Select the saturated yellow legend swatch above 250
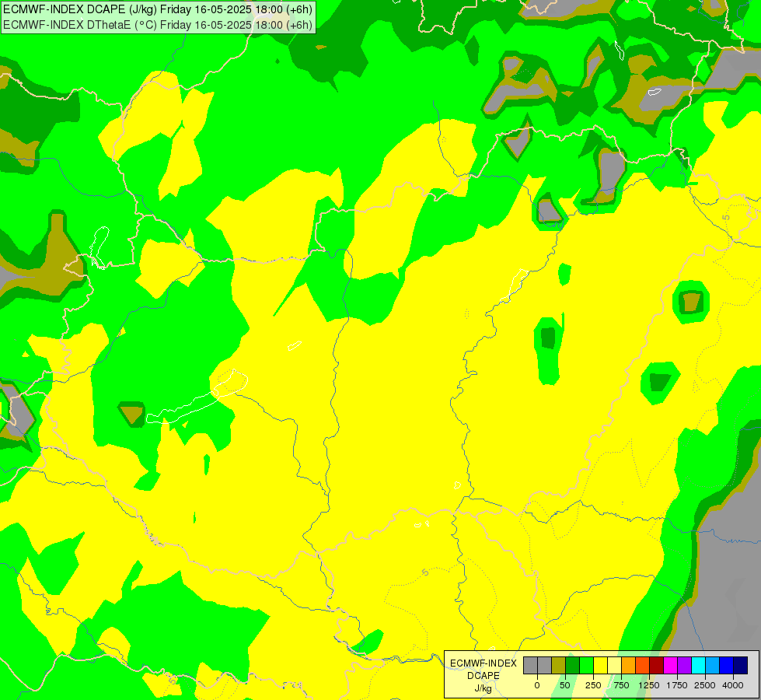This screenshot has width=761, height=700. click(x=600, y=666)
